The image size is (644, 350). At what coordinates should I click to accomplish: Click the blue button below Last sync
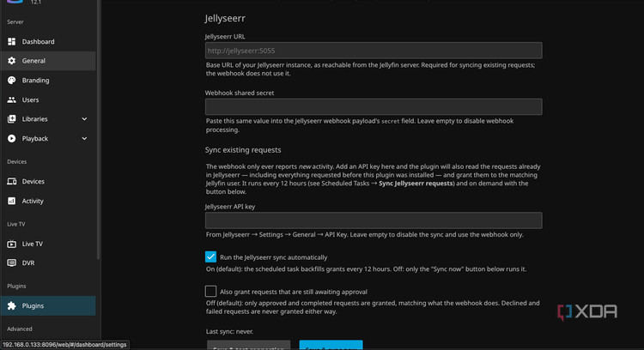tap(331, 345)
